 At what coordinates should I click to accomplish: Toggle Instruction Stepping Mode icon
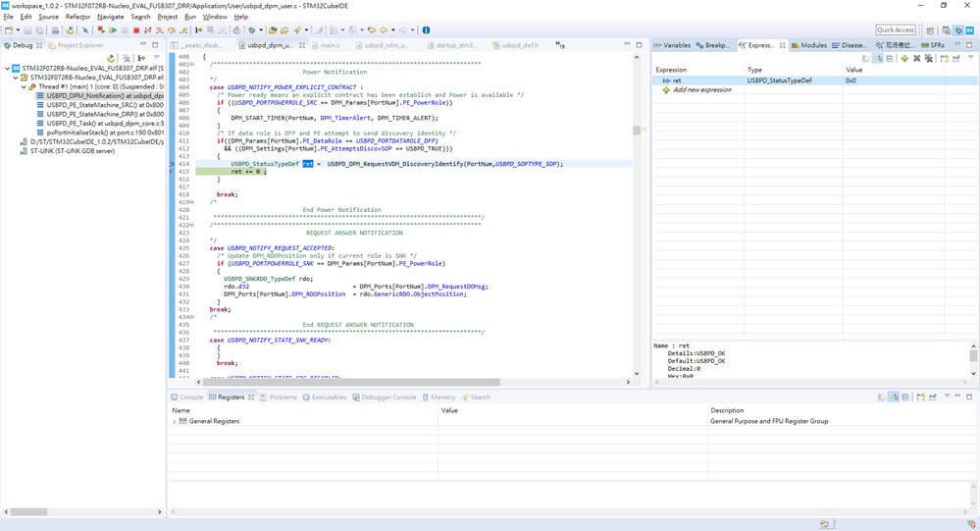[198, 30]
